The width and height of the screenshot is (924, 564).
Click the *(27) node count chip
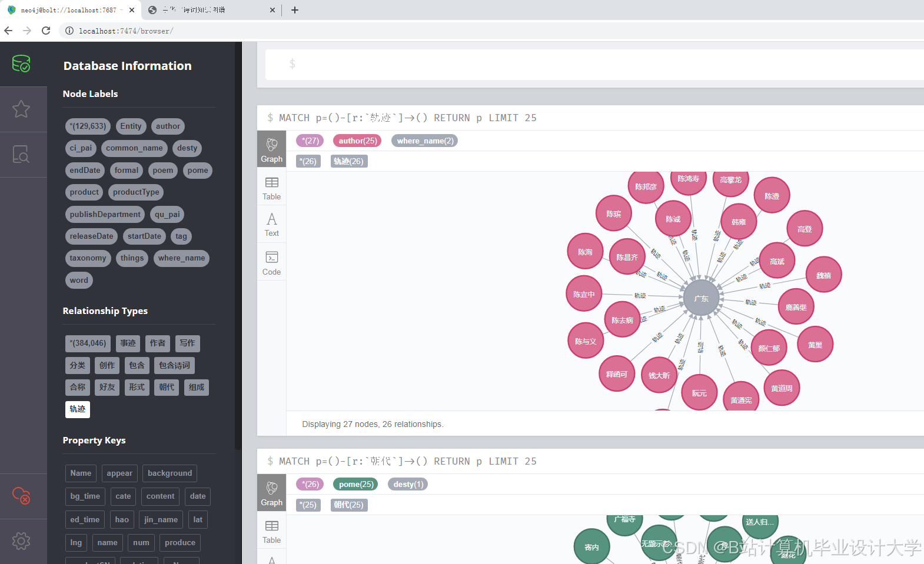(x=310, y=141)
